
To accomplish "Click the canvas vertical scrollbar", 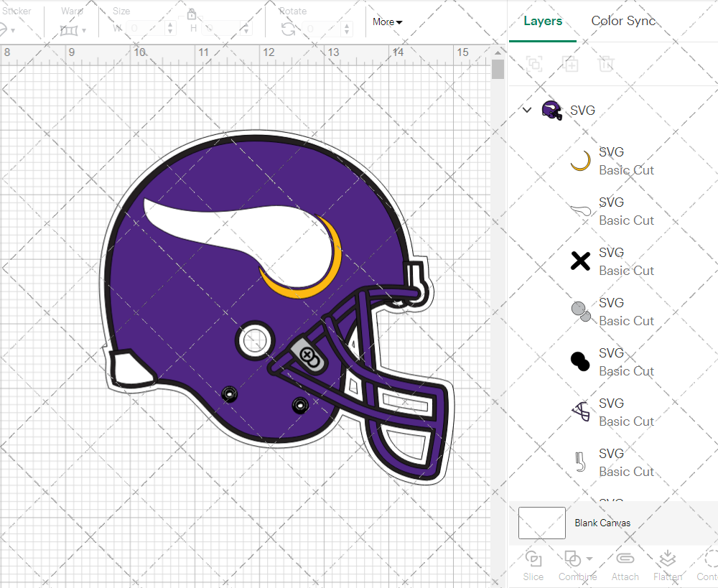I will [x=498, y=70].
